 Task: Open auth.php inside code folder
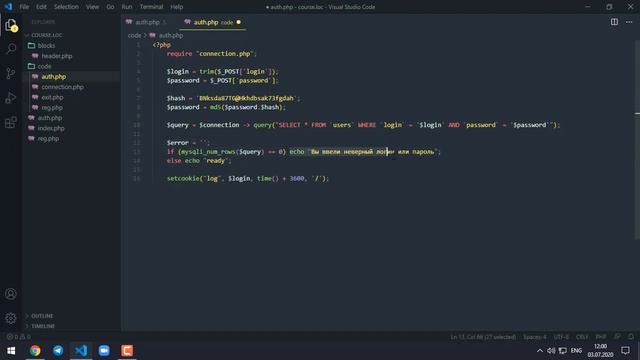click(53, 77)
